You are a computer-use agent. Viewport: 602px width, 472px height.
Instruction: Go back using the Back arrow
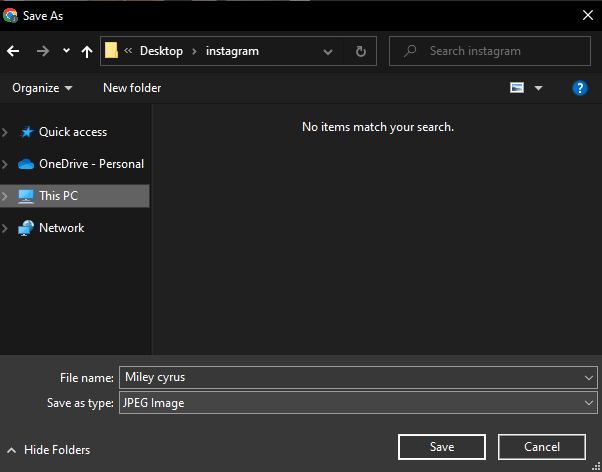click(13, 51)
